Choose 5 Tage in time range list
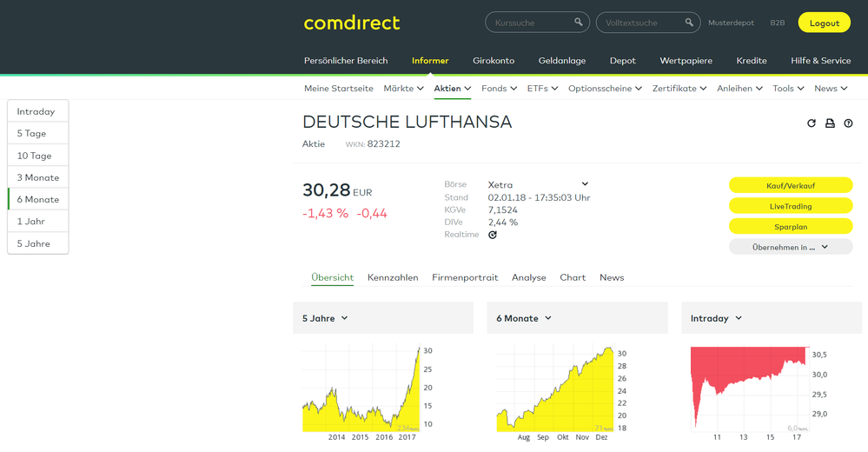868x452 pixels. [37, 133]
